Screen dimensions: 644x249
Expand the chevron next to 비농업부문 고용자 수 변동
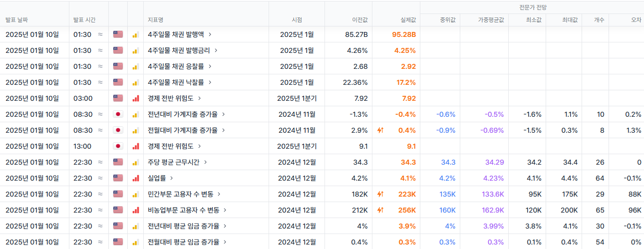(225, 210)
